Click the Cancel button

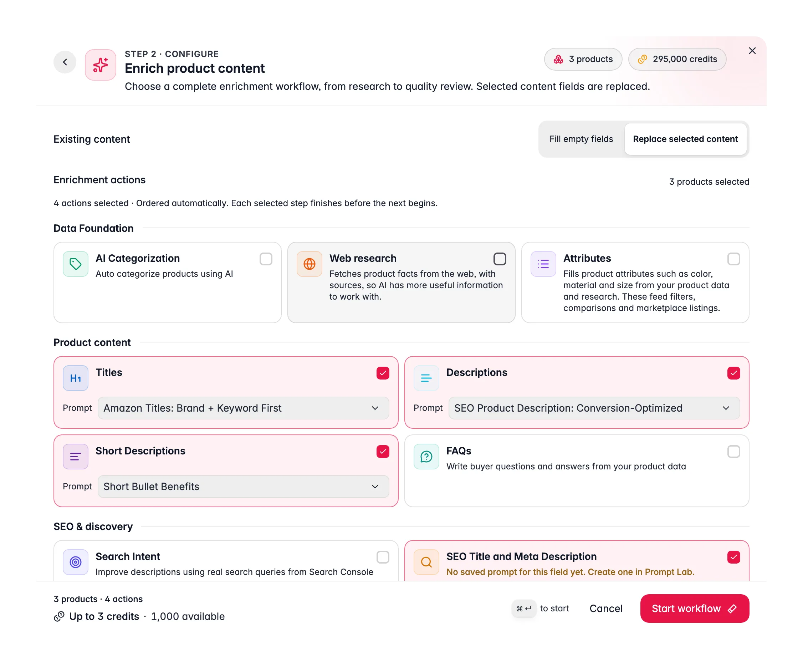[606, 609]
